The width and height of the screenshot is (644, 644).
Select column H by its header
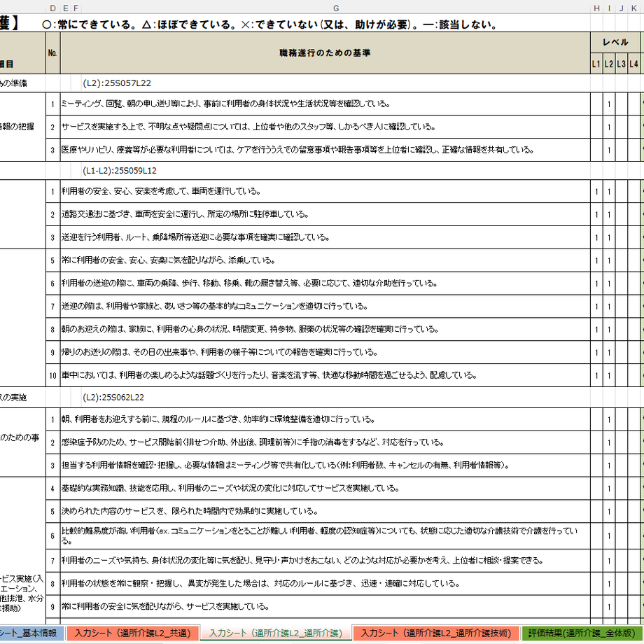pos(597,8)
